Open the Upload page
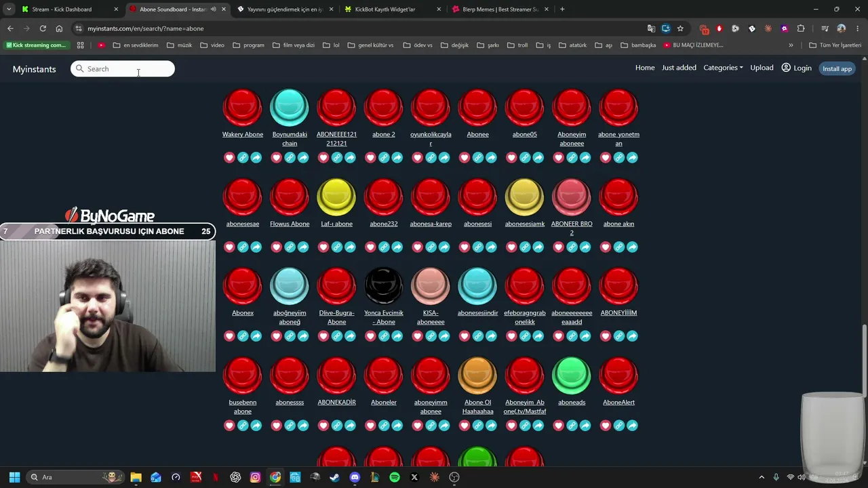This screenshot has height=488, width=868. tap(762, 68)
